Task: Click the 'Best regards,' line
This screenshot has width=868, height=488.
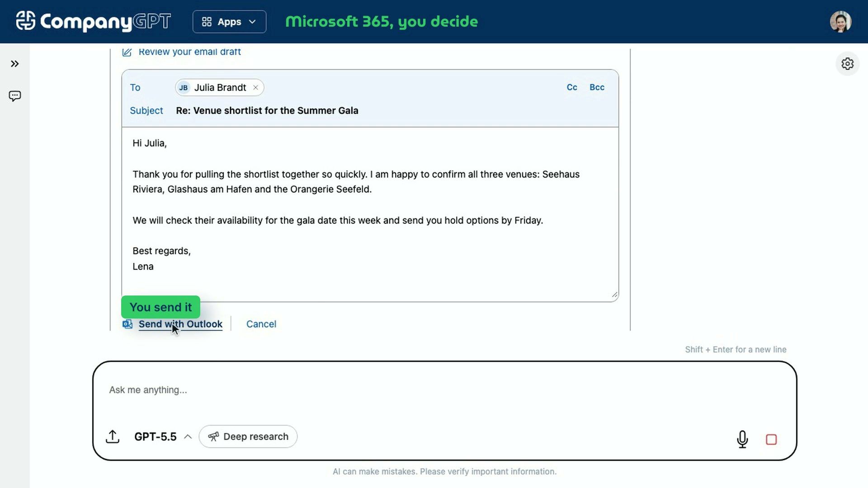Action: point(161,251)
